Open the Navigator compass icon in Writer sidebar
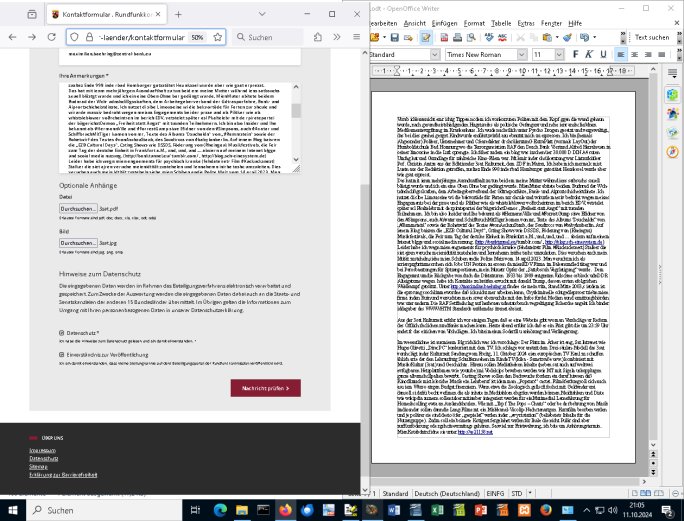The width and height of the screenshot is (684, 521). [x=672, y=151]
